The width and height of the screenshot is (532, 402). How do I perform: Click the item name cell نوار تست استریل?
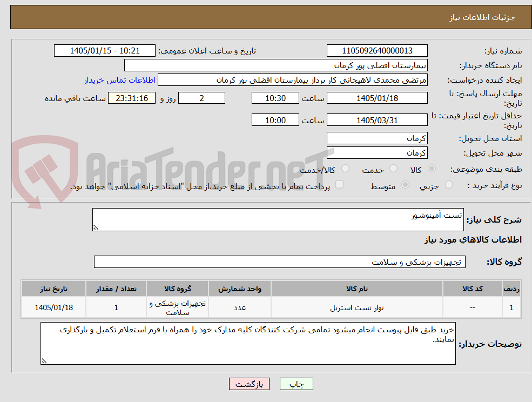(357, 307)
